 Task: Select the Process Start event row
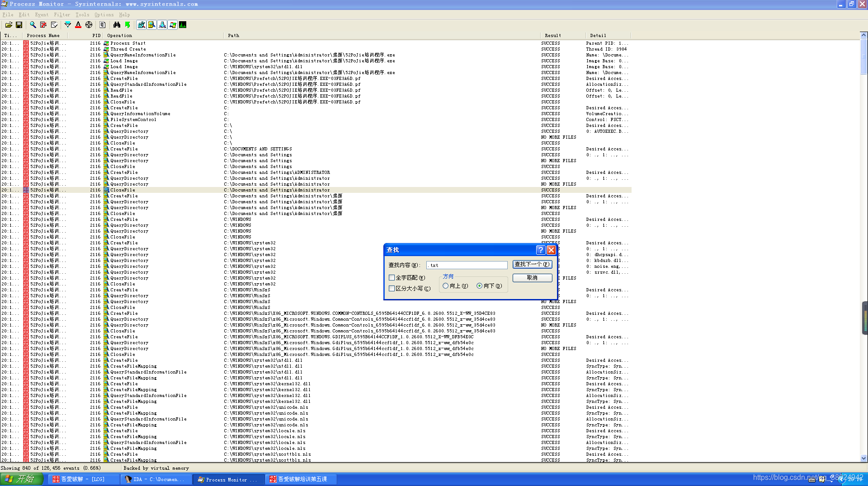pyautogui.click(x=316, y=43)
